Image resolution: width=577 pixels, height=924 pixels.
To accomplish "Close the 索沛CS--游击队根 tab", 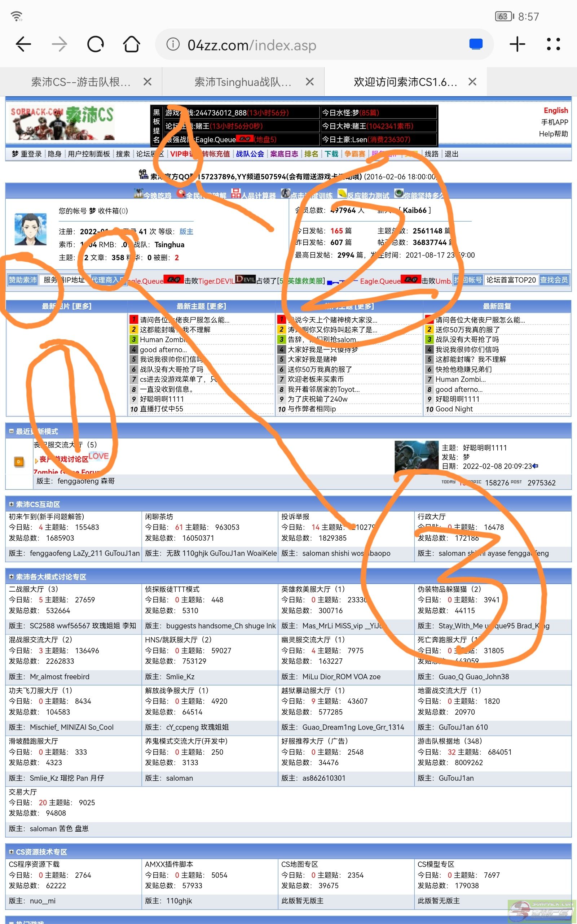I will pos(147,82).
